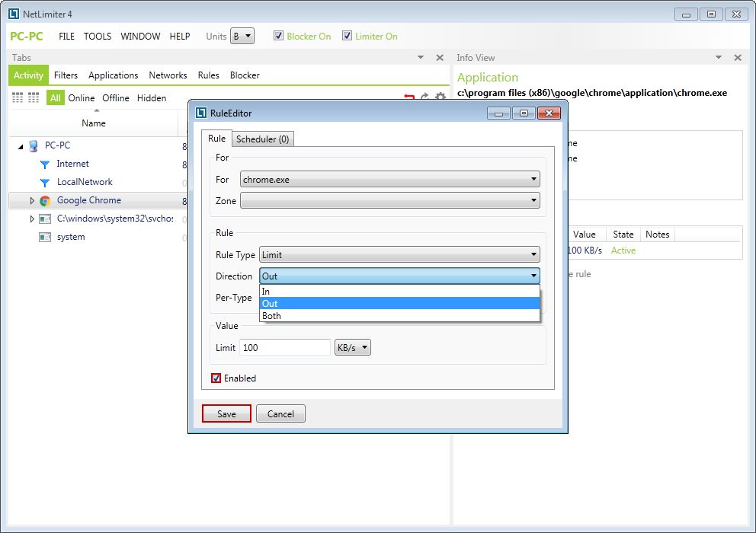
Task: Toggle the Blocker On checkbox
Action: coord(278,36)
